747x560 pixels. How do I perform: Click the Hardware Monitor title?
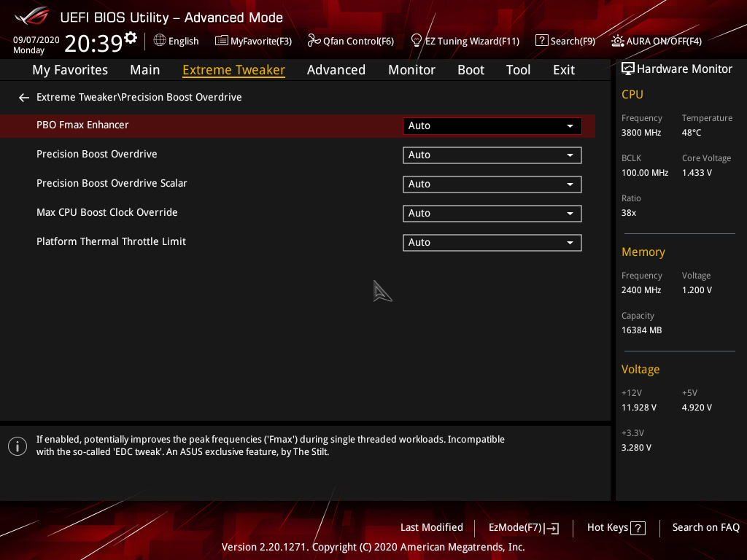tap(684, 69)
